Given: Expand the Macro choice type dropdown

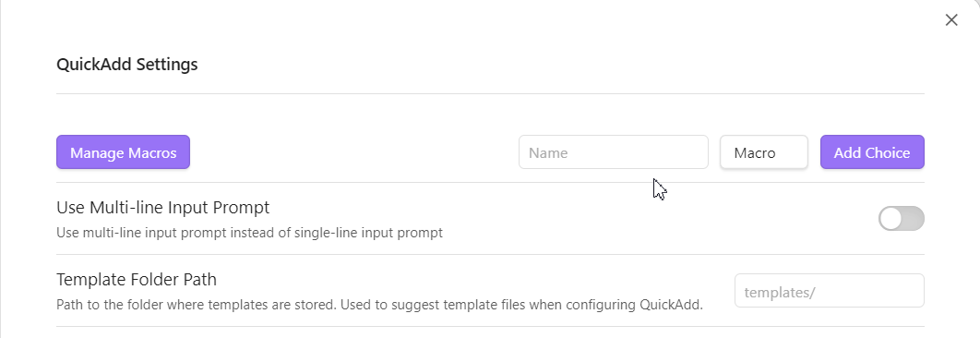Looking at the screenshot, I should pyautogui.click(x=764, y=152).
